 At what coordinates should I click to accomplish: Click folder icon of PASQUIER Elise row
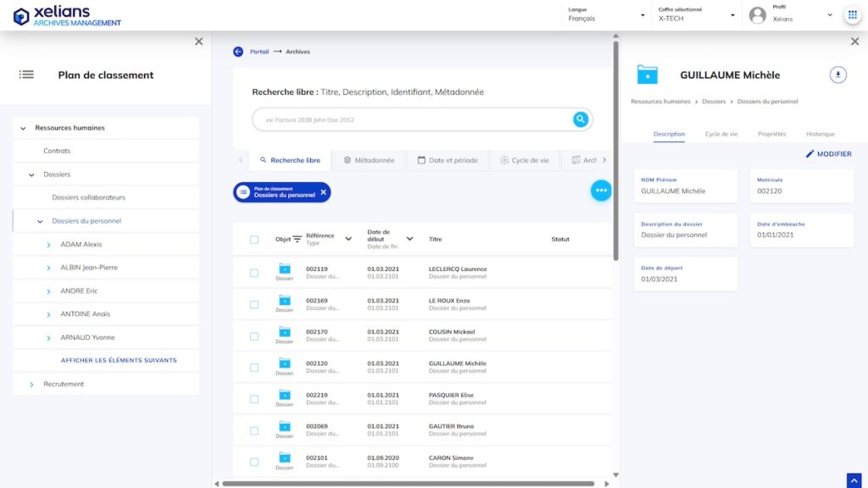tap(285, 395)
